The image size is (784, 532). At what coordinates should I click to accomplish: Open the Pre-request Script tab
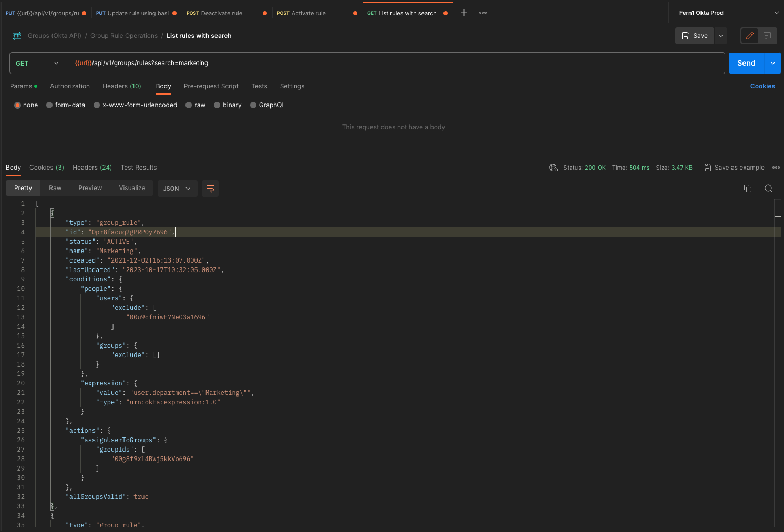click(211, 86)
